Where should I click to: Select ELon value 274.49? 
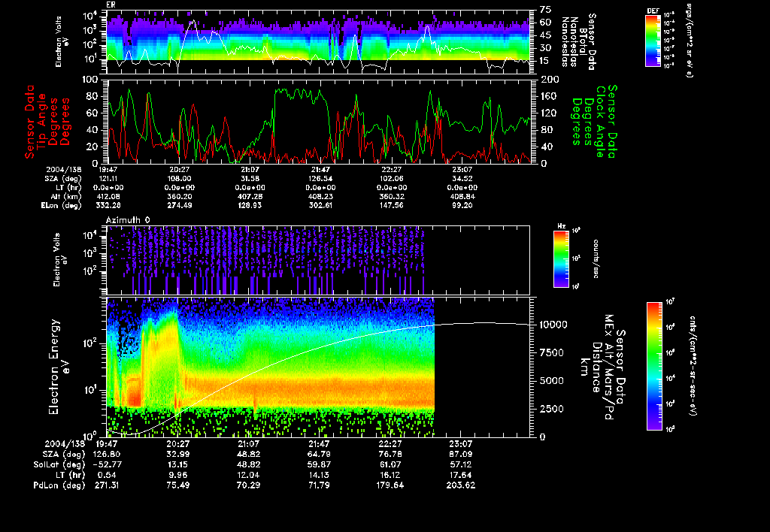[180, 205]
